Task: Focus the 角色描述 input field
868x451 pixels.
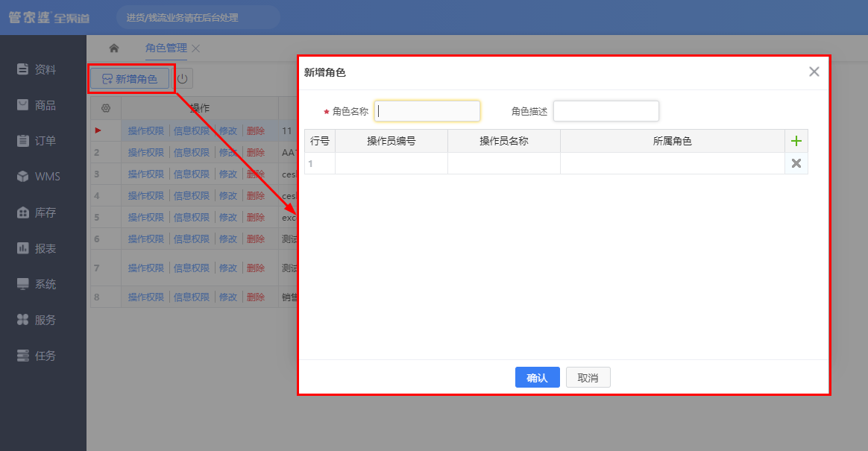Action: 606,111
